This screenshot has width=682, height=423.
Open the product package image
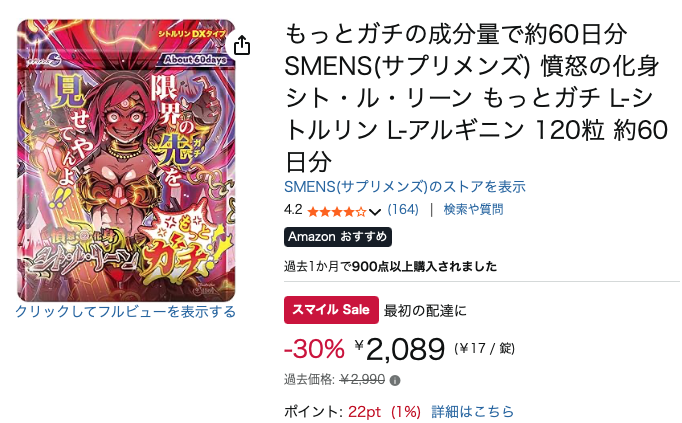[x=126, y=160]
